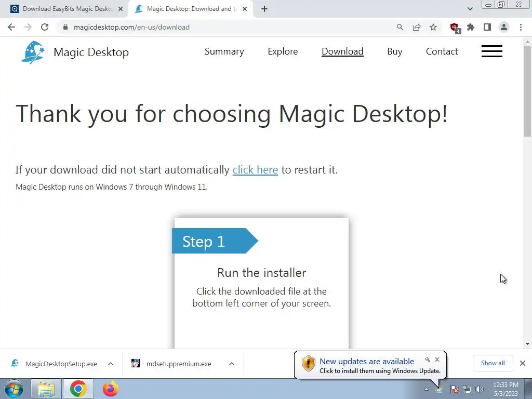Share this page icon
The image size is (532, 399).
pos(417,27)
